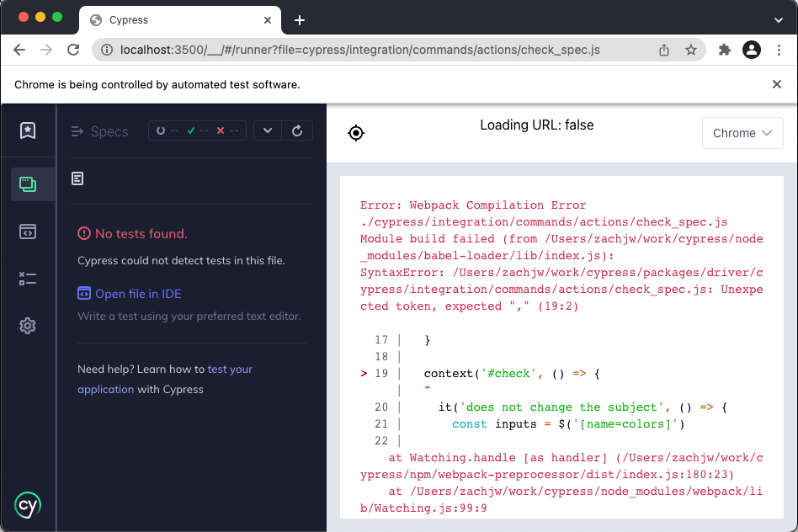Click the 'Specs' header label
Viewport: 798px width, 532px height.
[109, 131]
